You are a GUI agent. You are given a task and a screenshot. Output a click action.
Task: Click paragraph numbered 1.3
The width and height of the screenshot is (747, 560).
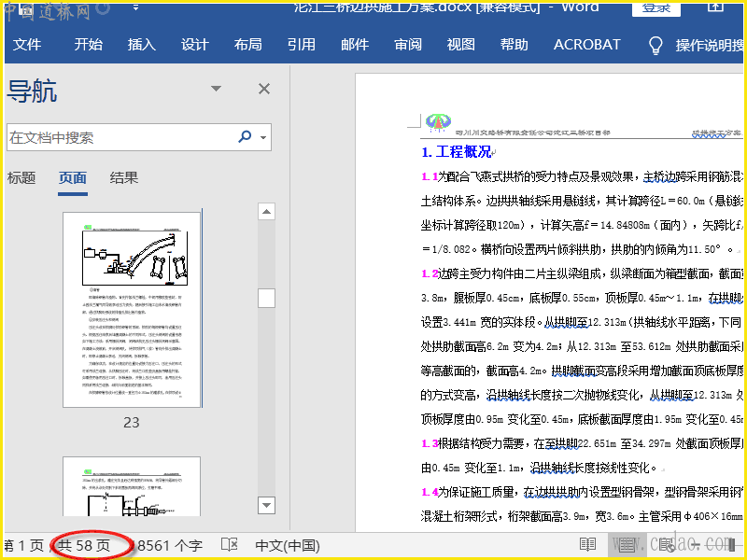(582, 455)
